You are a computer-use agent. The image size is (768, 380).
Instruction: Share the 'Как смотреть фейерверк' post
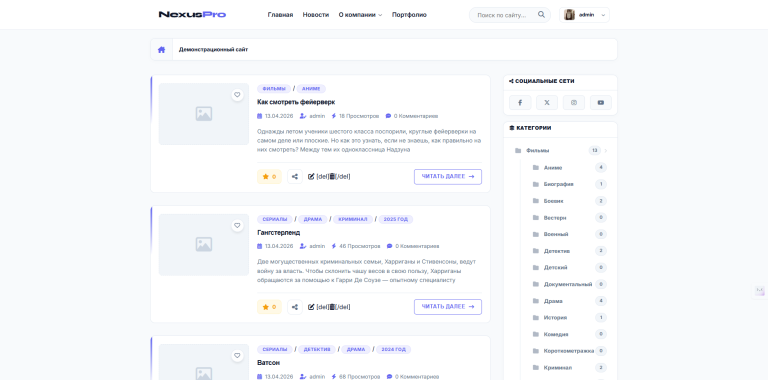pyautogui.click(x=295, y=177)
